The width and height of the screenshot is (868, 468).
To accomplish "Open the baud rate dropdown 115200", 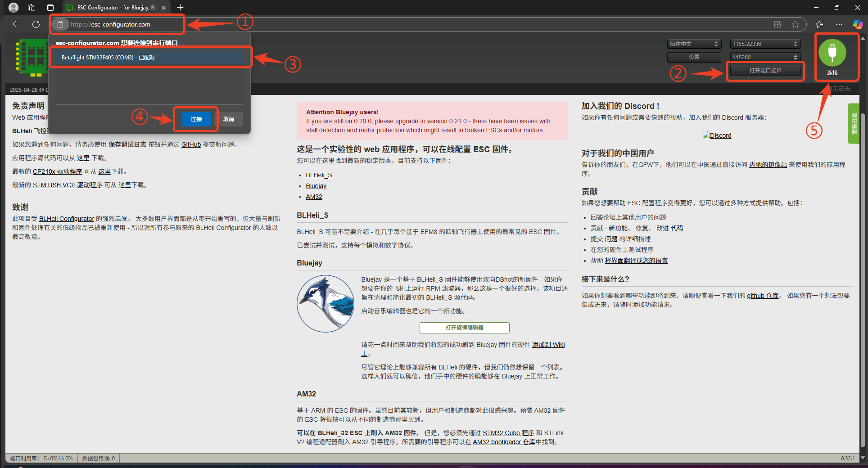I will click(765, 57).
